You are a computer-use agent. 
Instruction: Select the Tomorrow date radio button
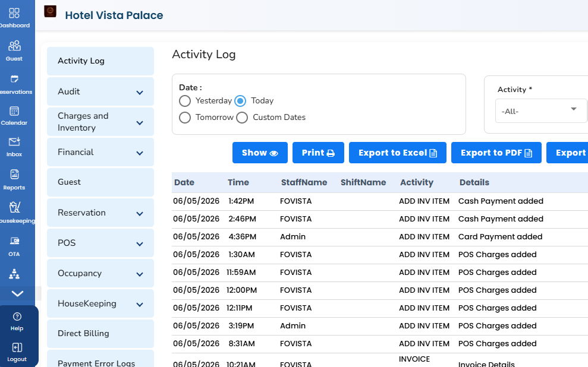184,118
